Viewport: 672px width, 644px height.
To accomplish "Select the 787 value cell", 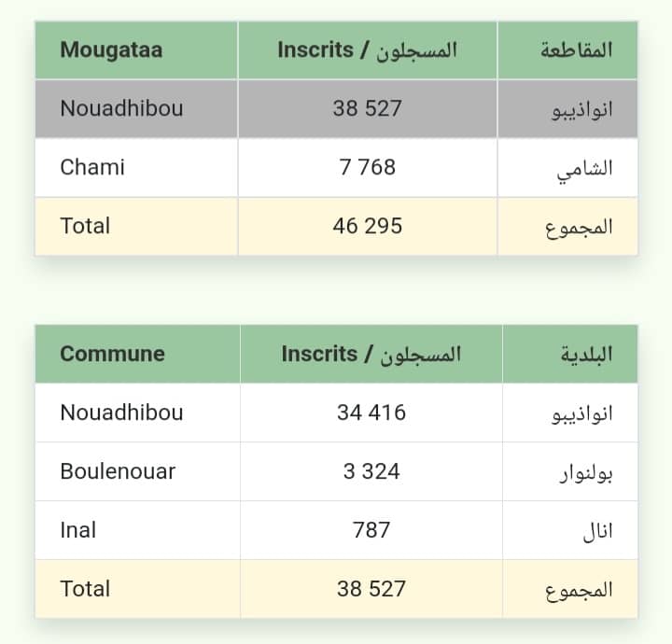I will [x=371, y=530].
